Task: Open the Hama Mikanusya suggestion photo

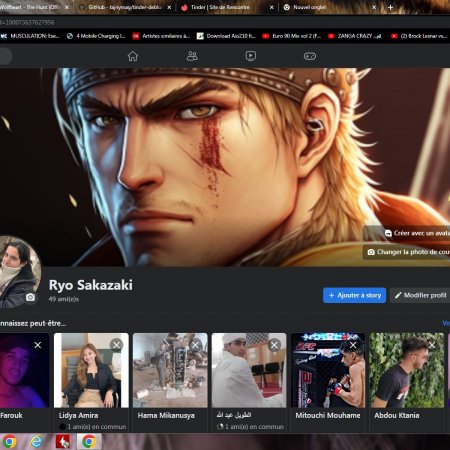Action: 170,370
